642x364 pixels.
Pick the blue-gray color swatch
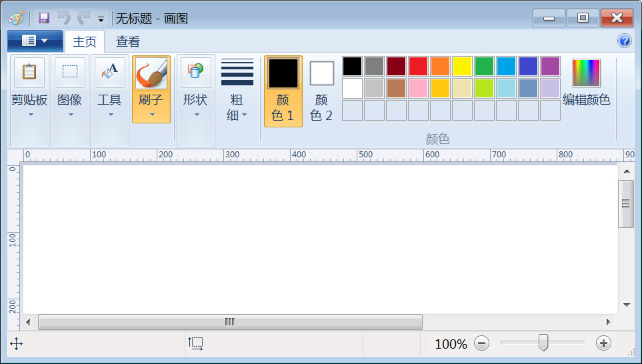528,89
